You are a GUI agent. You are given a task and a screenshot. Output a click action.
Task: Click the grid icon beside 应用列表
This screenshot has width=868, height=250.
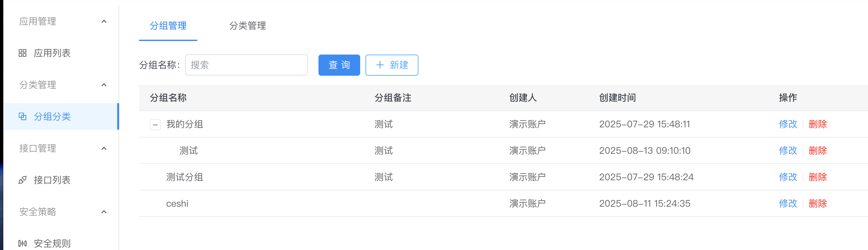23,53
